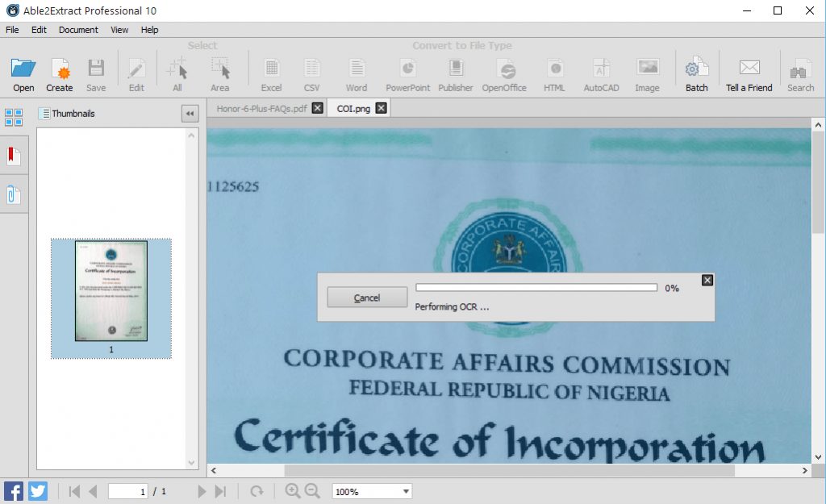Image resolution: width=826 pixels, height=504 pixels.
Task: Convert to HTML icon
Action: tap(554, 69)
